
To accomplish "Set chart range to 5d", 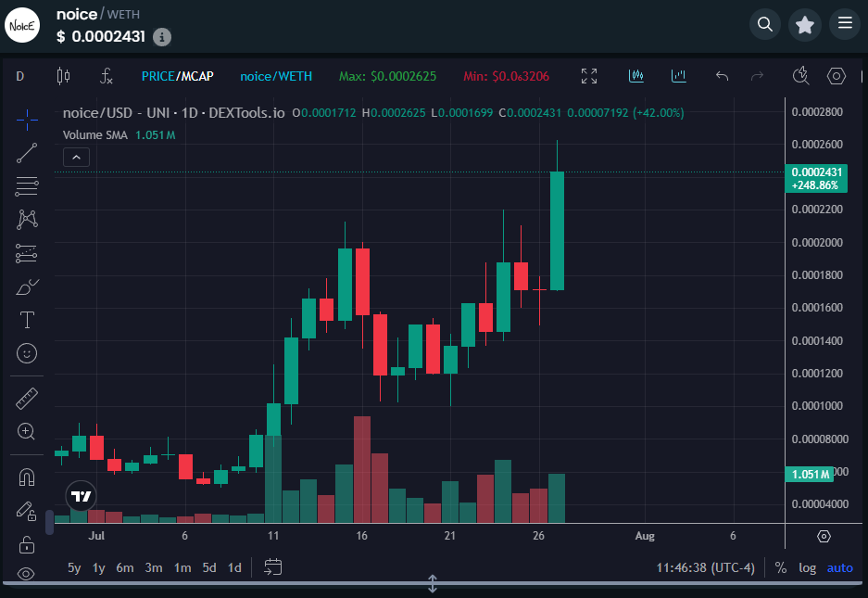I will click(x=209, y=568).
